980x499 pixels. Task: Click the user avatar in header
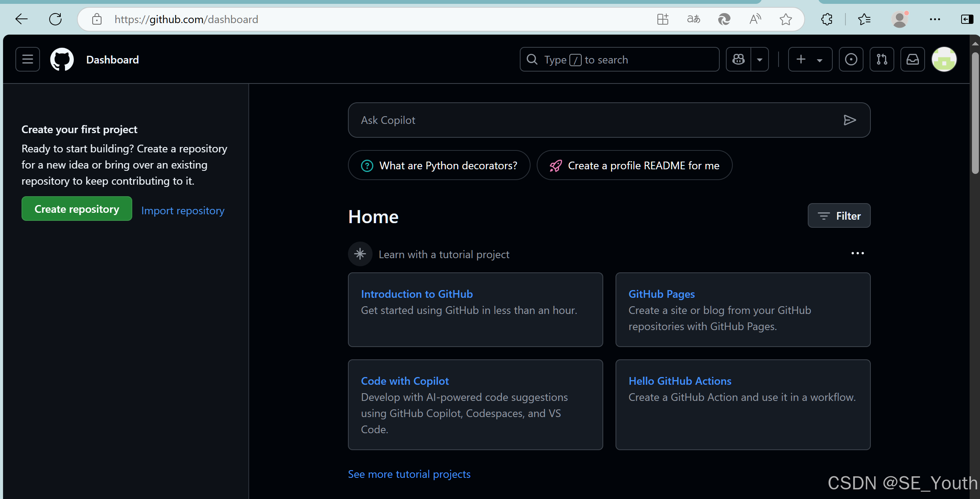click(944, 59)
